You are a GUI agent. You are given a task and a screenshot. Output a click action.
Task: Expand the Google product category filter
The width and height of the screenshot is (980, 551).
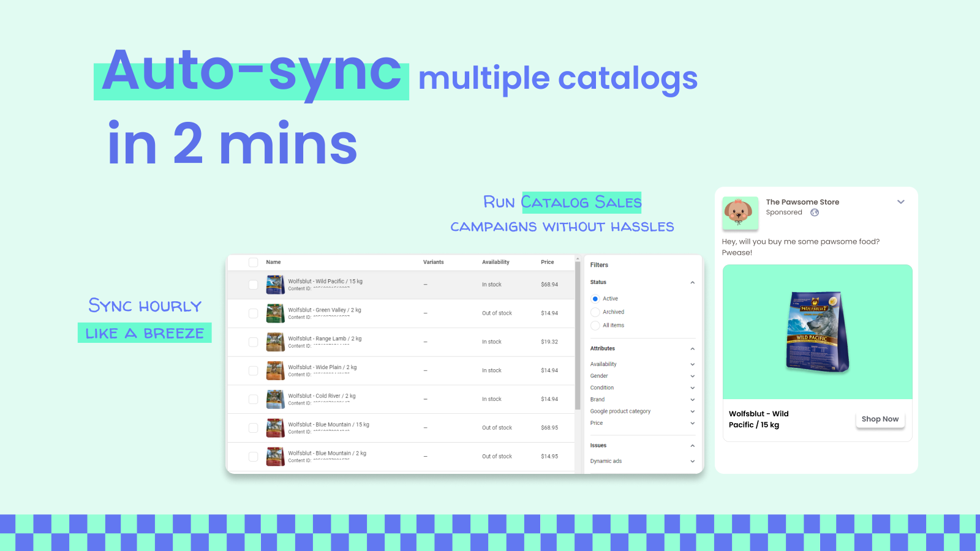pyautogui.click(x=692, y=411)
